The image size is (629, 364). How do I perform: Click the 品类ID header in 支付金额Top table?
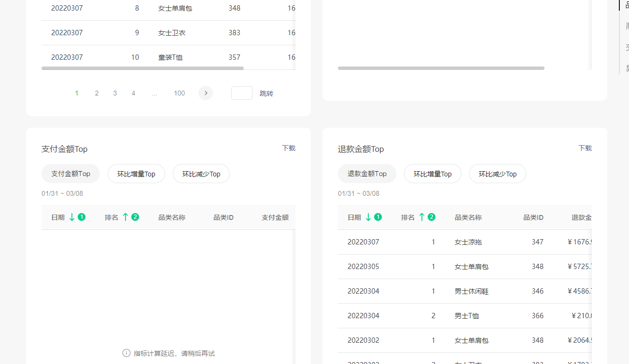coord(224,217)
